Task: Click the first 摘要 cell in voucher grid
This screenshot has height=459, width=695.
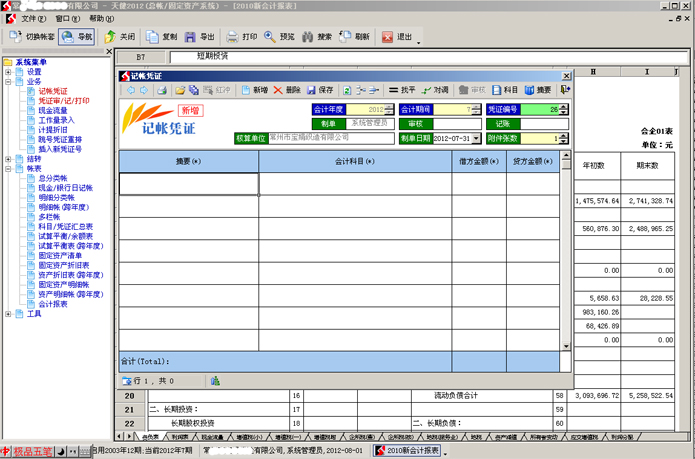Action: point(188,184)
